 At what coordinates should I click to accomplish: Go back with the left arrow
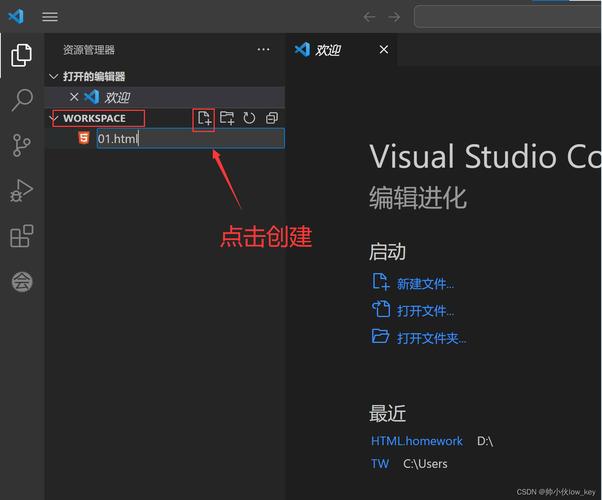click(369, 17)
